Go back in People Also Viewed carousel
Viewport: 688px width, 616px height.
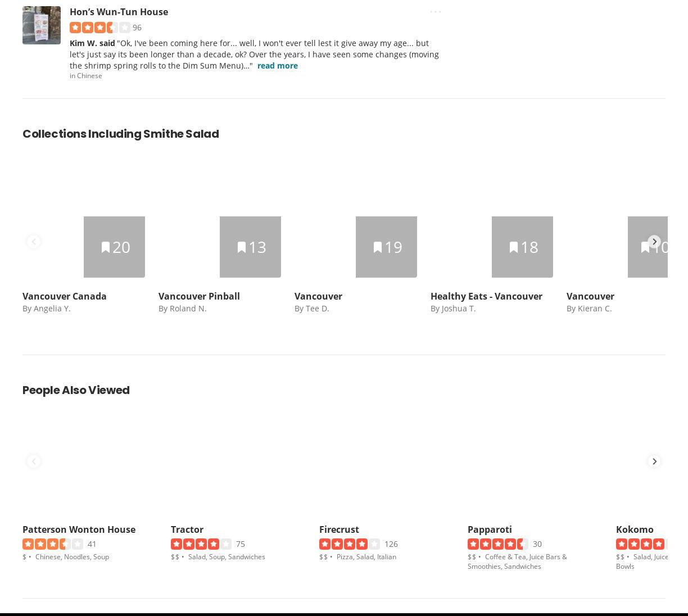click(x=34, y=461)
